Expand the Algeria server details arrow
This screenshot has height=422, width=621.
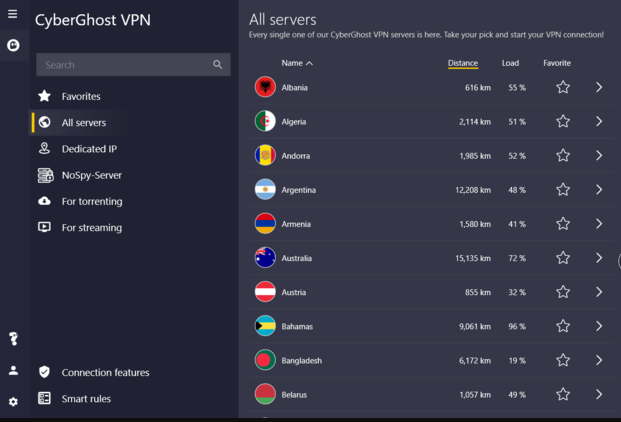click(x=599, y=122)
